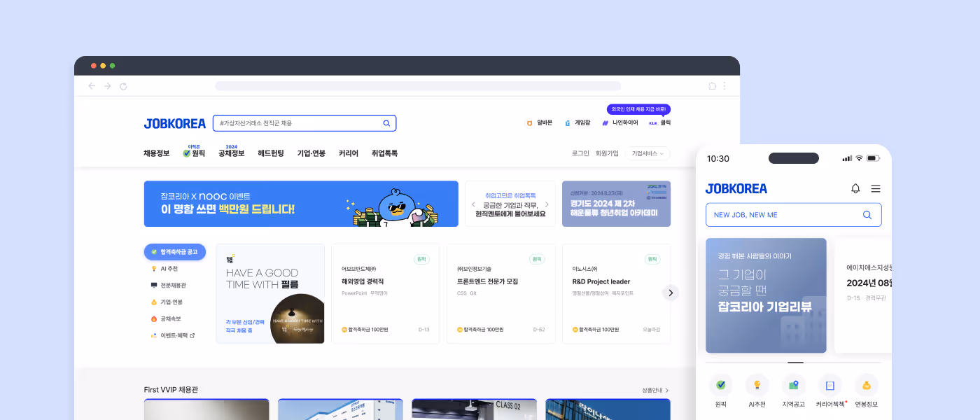Tap the JOBKOREA logo in the mobile view
The width and height of the screenshot is (980, 420).
pos(736,188)
